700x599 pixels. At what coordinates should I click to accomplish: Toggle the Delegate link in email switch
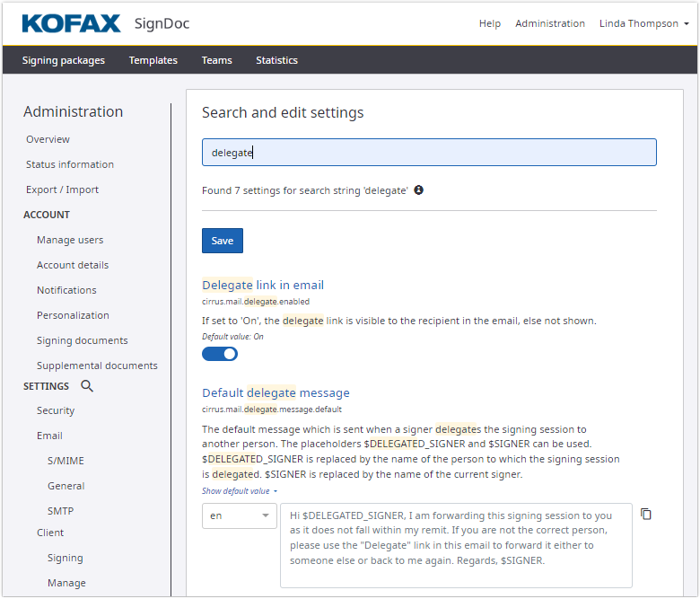coord(220,354)
